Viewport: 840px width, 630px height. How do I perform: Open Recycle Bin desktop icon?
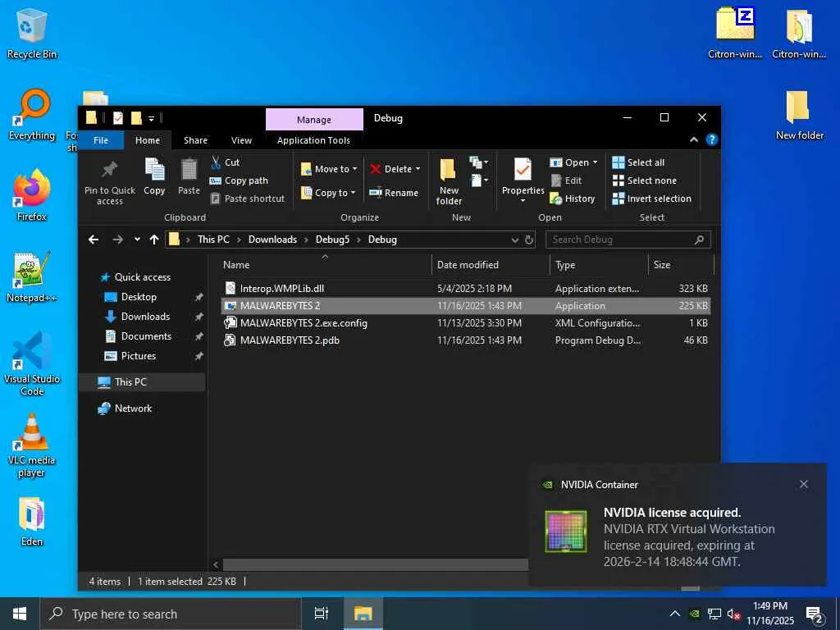pos(32,33)
